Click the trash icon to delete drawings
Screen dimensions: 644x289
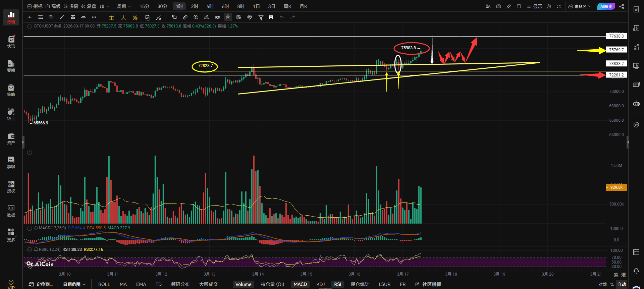click(271, 17)
